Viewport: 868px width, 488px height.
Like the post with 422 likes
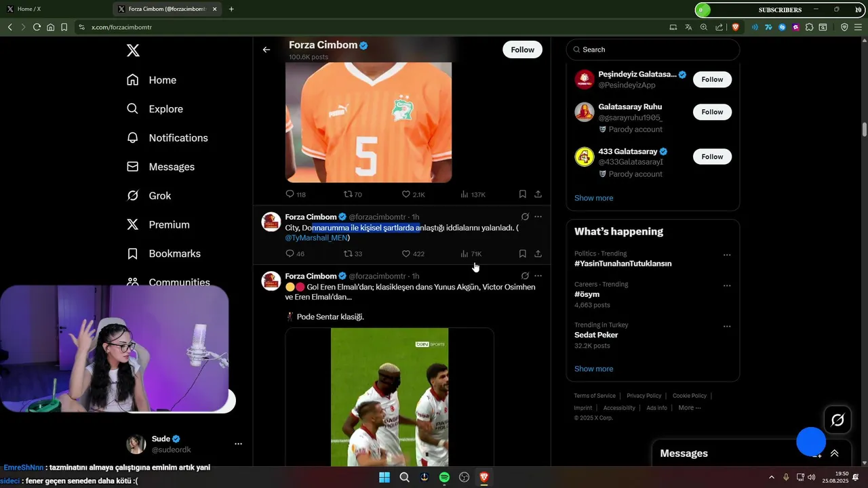point(413,253)
